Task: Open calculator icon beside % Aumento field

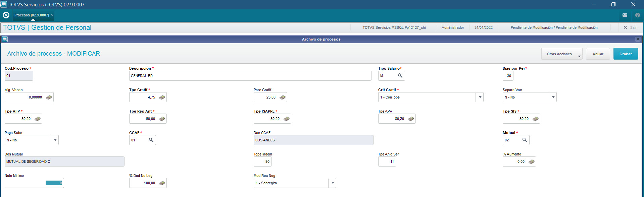Action: pos(532,161)
